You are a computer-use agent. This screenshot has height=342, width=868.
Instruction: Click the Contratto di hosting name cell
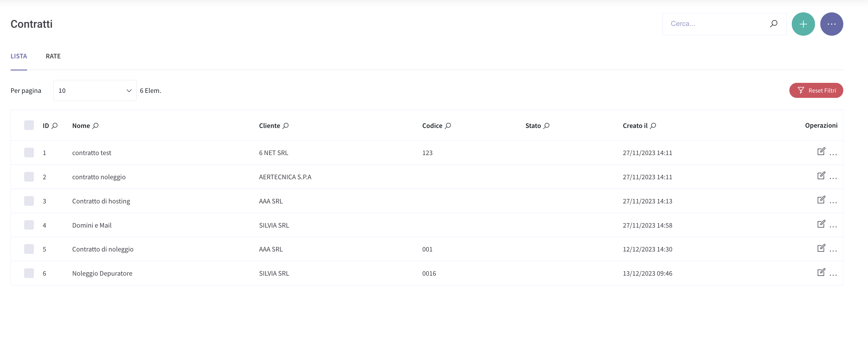pyautogui.click(x=101, y=201)
